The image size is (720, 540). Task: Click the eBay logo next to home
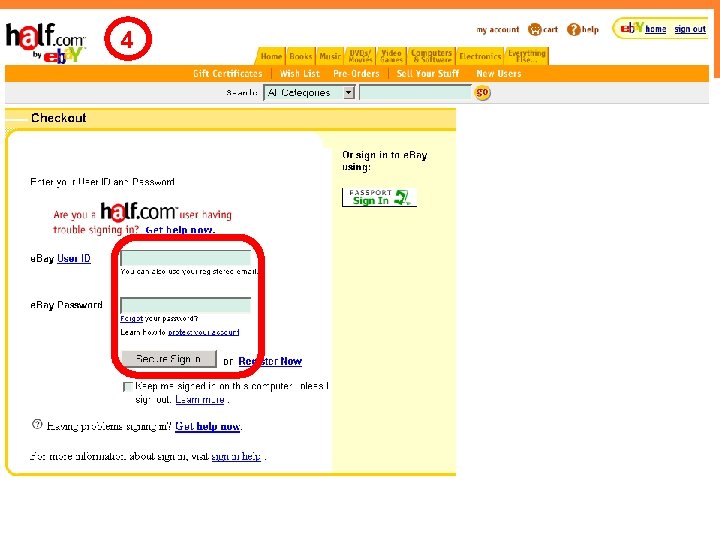pyautogui.click(x=631, y=28)
